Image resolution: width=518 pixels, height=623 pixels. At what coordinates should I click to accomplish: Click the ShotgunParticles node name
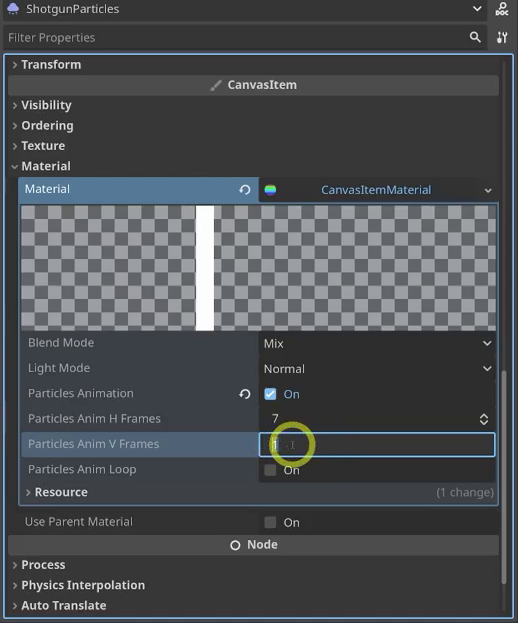pyautogui.click(x=73, y=9)
